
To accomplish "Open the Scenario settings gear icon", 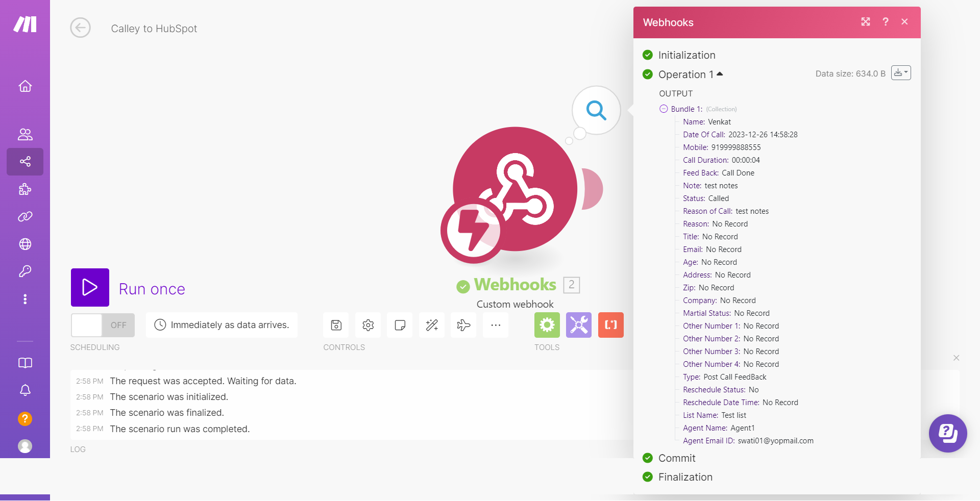I will [368, 325].
